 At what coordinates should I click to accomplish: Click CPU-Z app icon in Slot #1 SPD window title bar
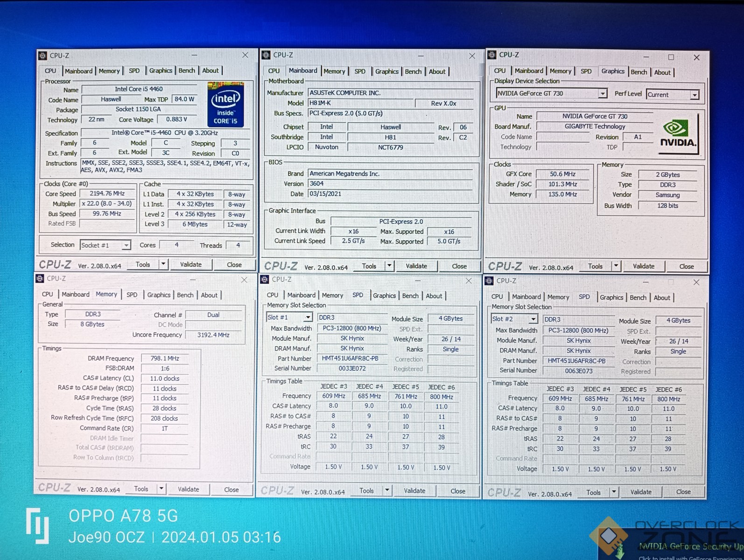point(265,279)
